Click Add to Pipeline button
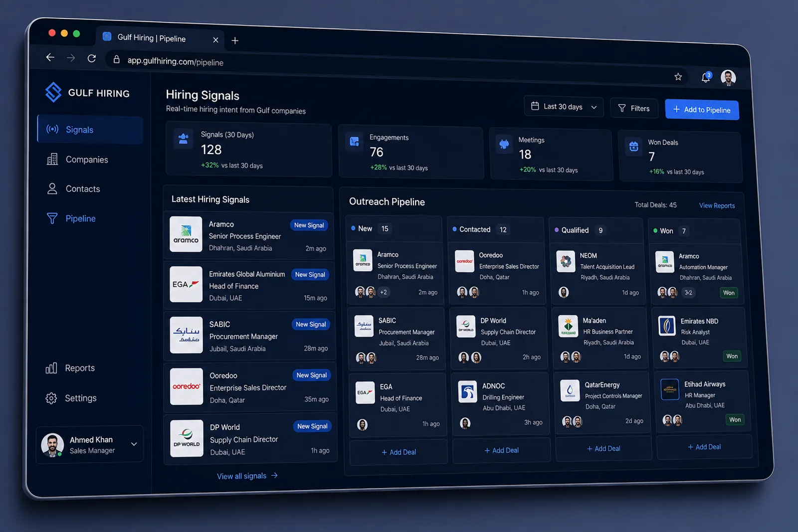This screenshot has width=798, height=532. [x=702, y=110]
